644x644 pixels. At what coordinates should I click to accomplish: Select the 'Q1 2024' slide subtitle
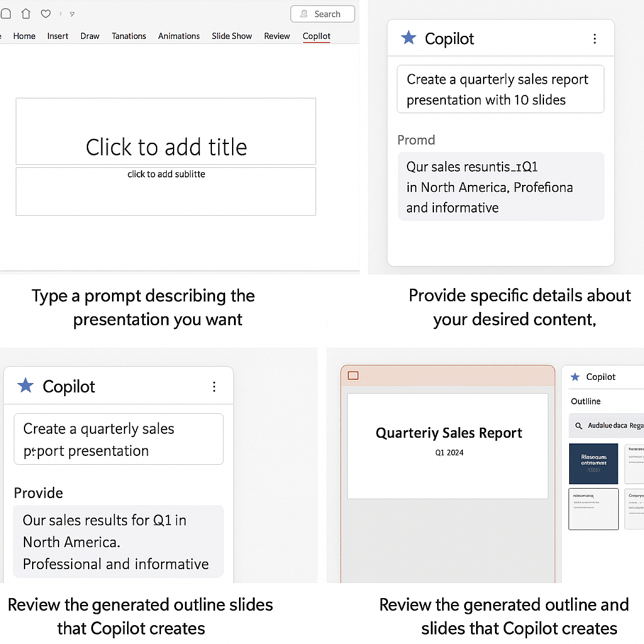click(x=449, y=453)
